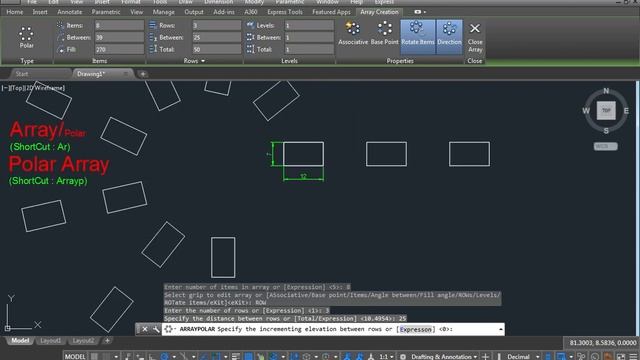Click the S compass direction on ViewCube
The image size is (640, 360).
point(606,131)
